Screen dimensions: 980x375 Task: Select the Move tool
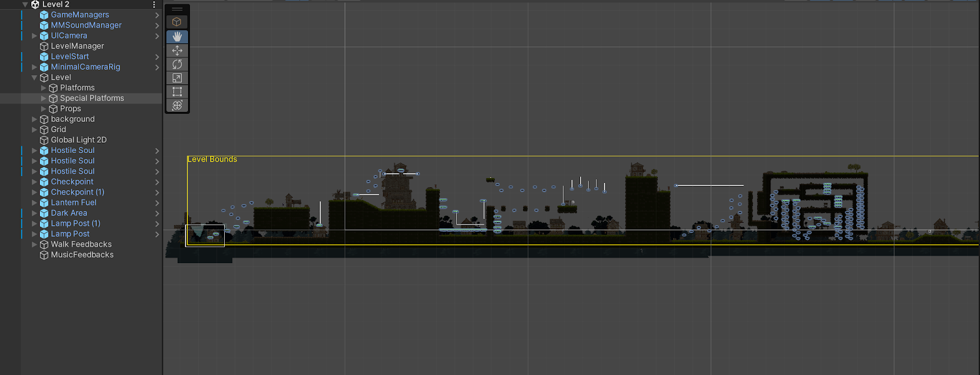(177, 51)
